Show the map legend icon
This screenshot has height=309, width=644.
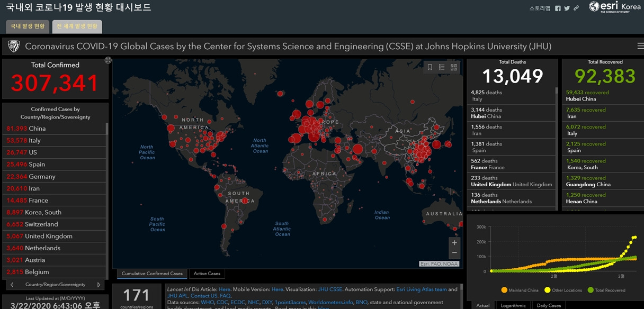pos(442,67)
